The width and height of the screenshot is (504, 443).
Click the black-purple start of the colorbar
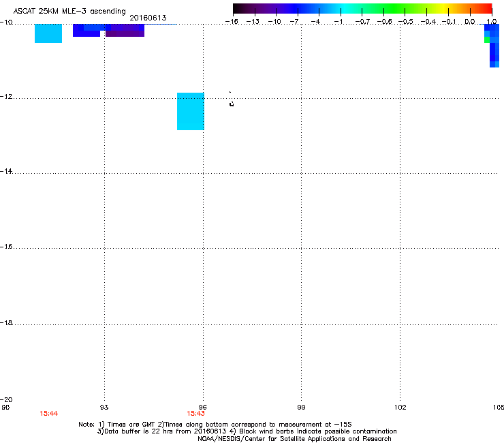(x=245, y=8)
